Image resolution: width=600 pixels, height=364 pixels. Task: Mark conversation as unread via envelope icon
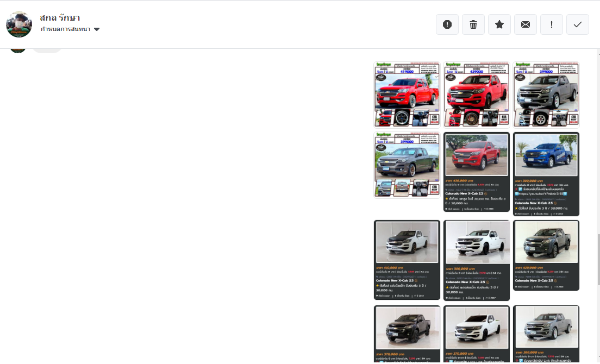[526, 24]
